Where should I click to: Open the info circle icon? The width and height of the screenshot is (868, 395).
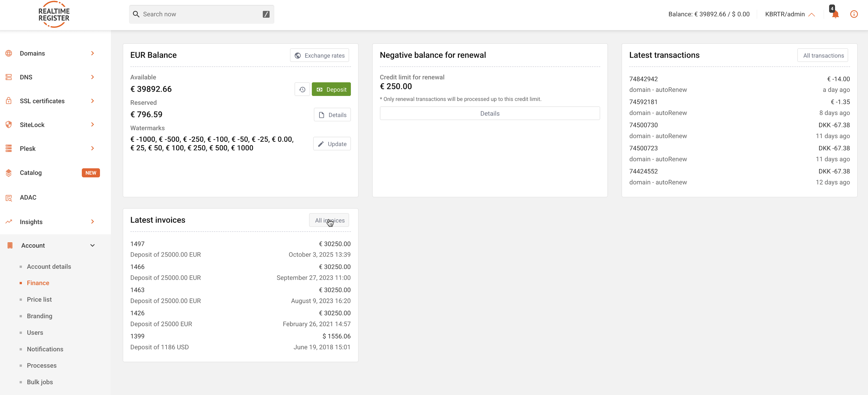[853, 14]
